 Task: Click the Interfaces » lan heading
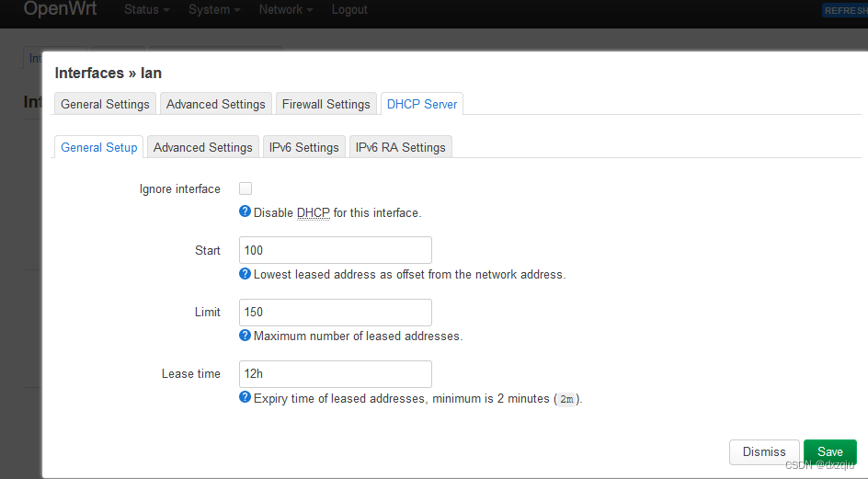coord(108,73)
